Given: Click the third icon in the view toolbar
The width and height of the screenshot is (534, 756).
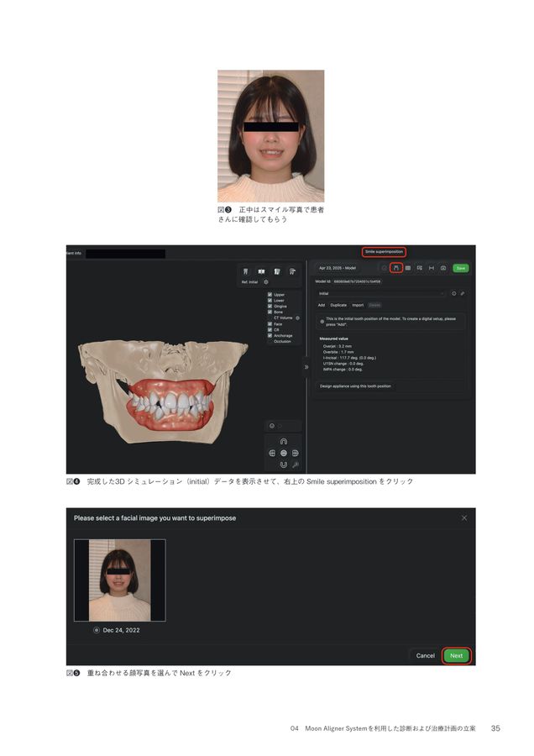Looking at the screenshot, I should pyautogui.click(x=277, y=272).
